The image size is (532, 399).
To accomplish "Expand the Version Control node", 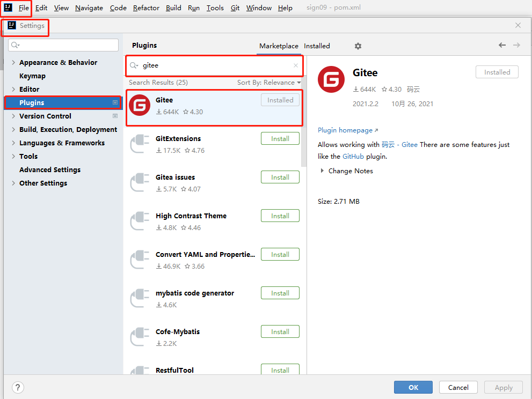I will click(13, 116).
